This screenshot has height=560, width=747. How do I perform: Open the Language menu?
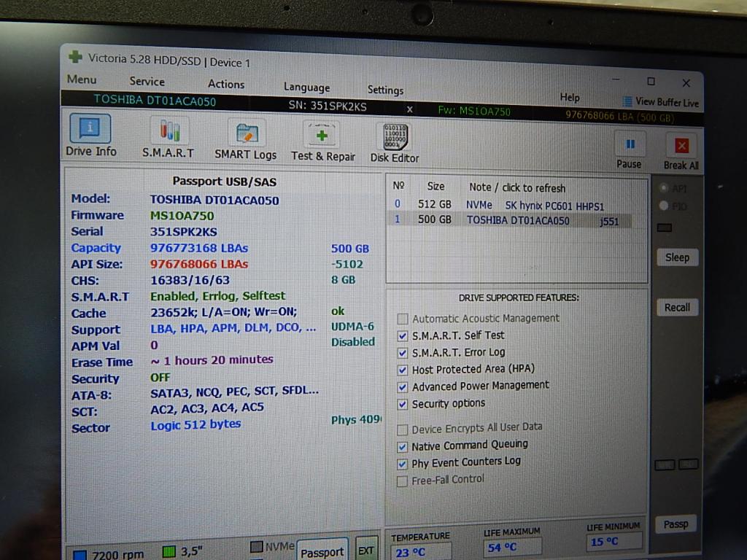point(306,87)
